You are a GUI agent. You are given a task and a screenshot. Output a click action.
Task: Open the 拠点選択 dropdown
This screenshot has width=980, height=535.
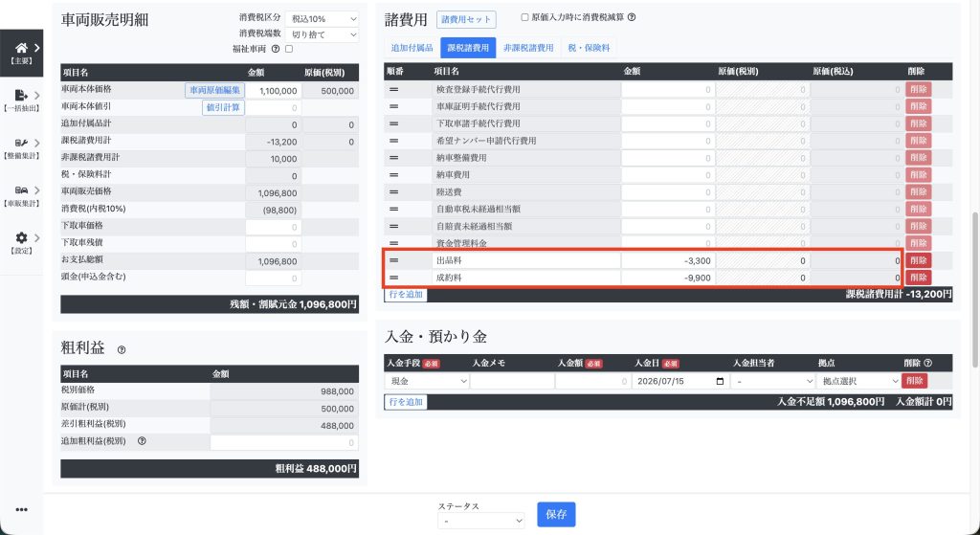858,381
